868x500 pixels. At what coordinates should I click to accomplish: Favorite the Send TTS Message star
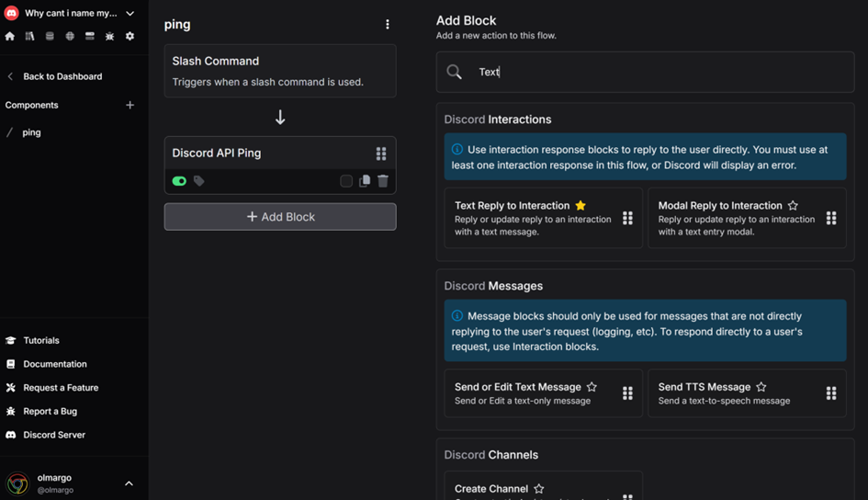[761, 387]
